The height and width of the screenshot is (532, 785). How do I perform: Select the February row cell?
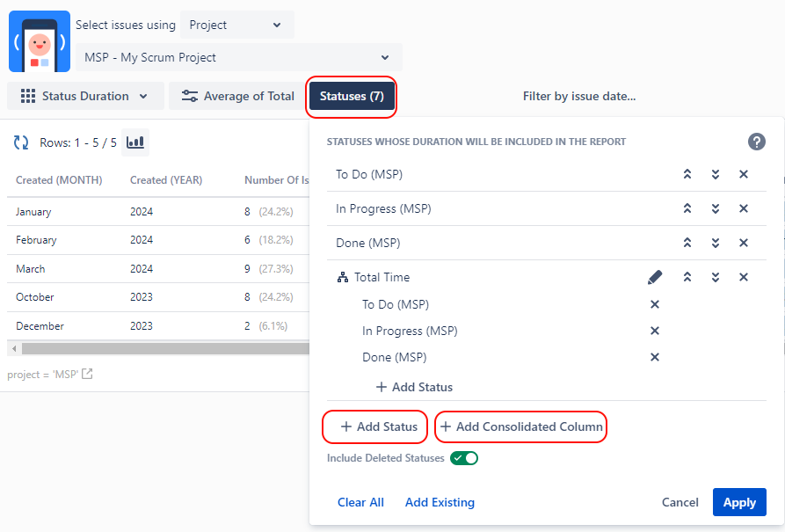(x=36, y=240)
